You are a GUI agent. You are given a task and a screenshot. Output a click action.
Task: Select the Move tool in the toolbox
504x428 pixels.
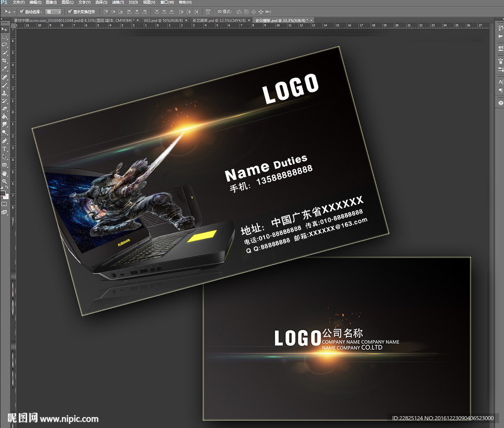(4, 29)
